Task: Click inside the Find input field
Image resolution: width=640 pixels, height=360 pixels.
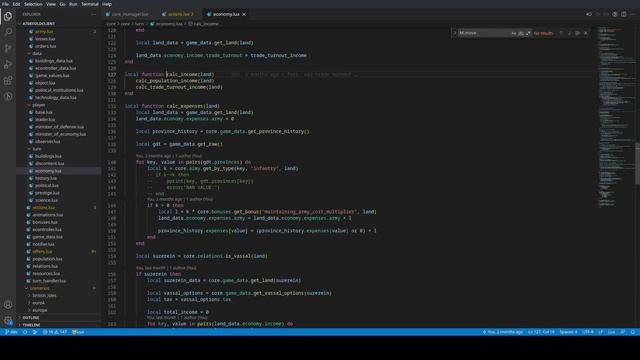Action: coord(484,33)
